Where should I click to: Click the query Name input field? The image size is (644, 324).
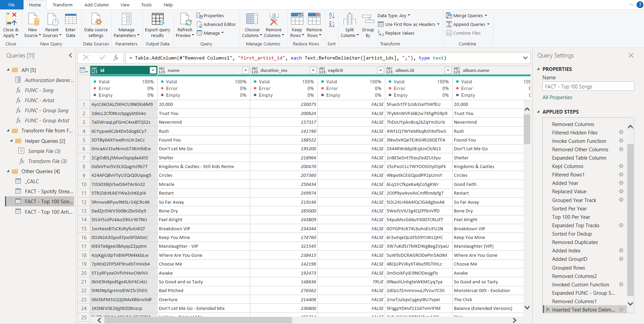tap(588, 86)
